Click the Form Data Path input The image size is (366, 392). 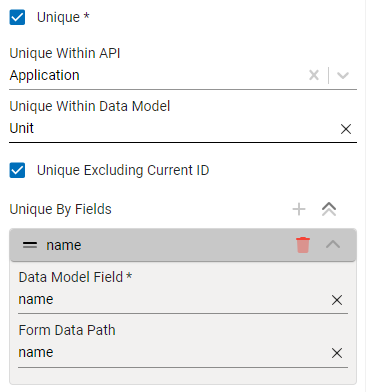coord(173,352)
